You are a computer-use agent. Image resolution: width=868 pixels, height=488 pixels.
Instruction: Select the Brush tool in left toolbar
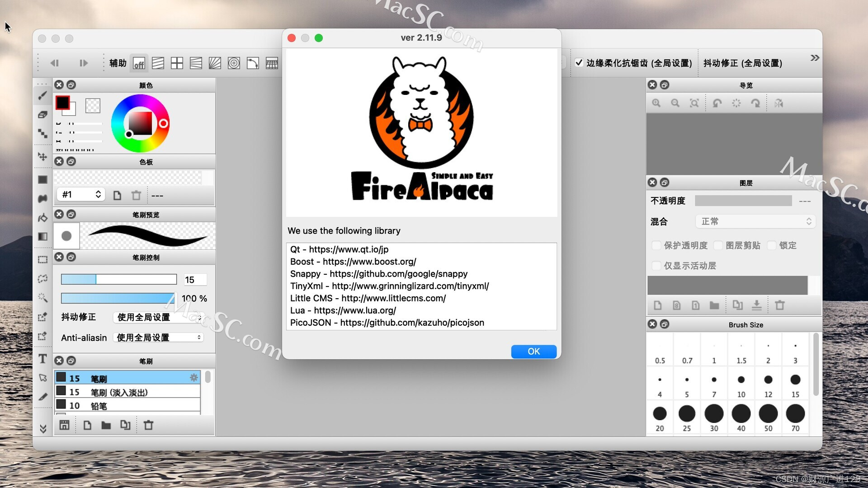click(x=42, y=95)
